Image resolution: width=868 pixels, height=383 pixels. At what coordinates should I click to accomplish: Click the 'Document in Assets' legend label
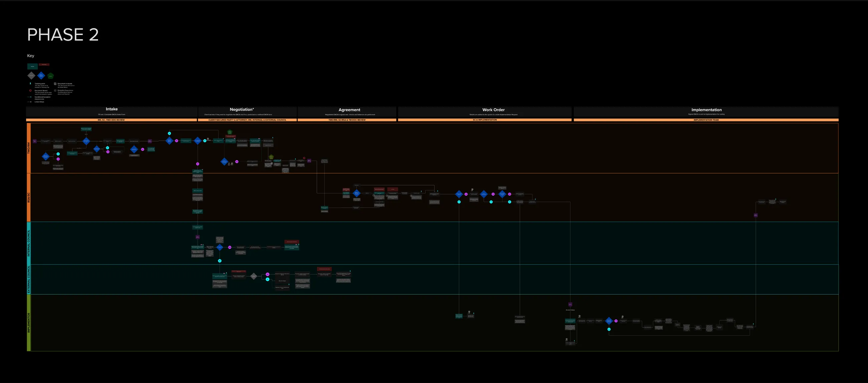tap(65, 83)
